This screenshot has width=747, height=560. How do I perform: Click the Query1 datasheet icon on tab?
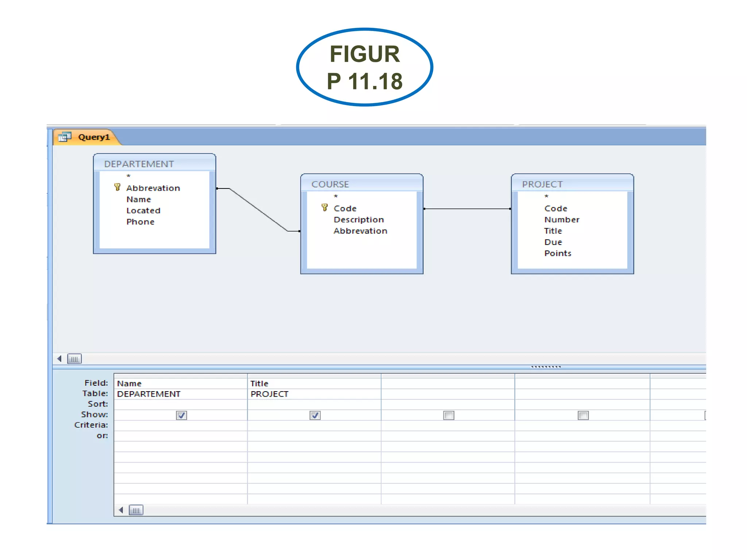(65, 137)
